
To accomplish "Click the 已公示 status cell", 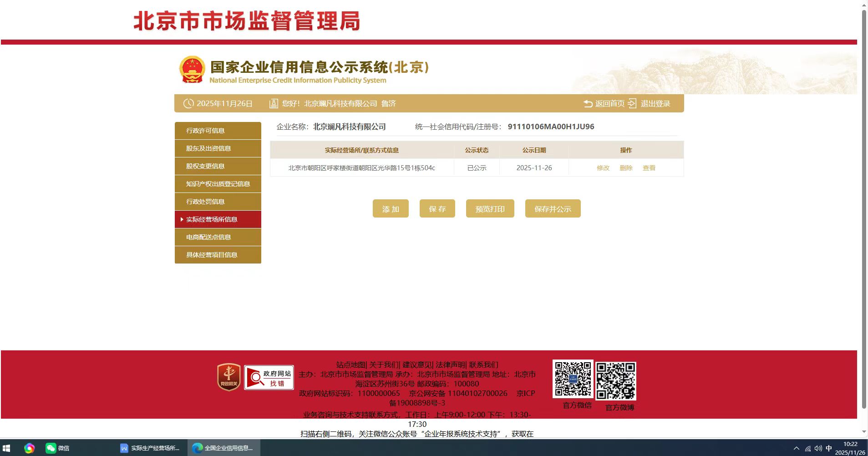I will pos(477,168).
